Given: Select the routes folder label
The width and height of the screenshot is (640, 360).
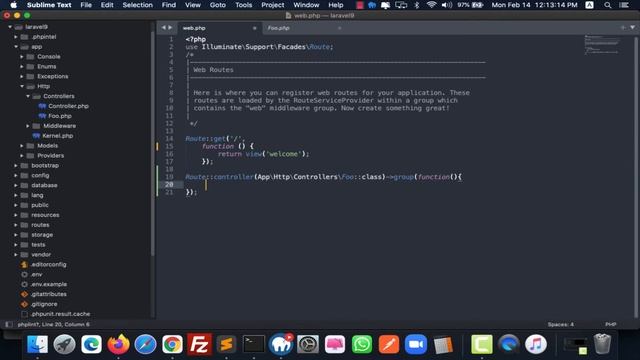Looking at the screenshot, I should (x=40, y=225).
